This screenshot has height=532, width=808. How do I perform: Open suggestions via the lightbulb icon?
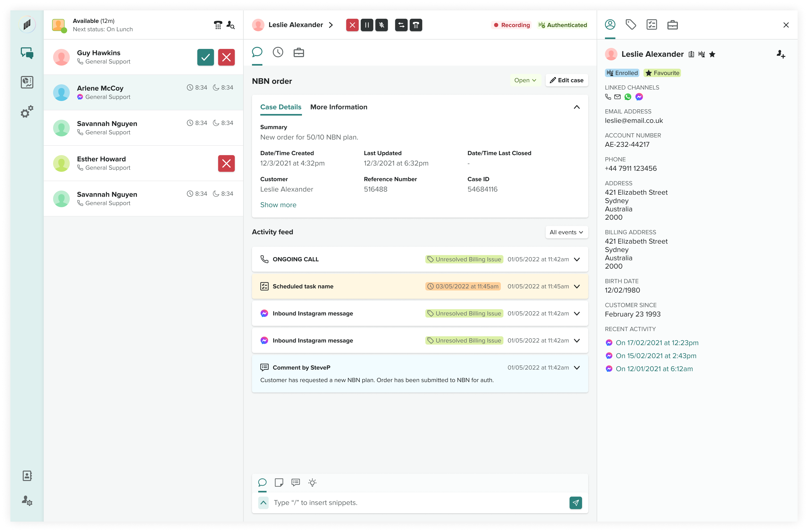point(312,483)
